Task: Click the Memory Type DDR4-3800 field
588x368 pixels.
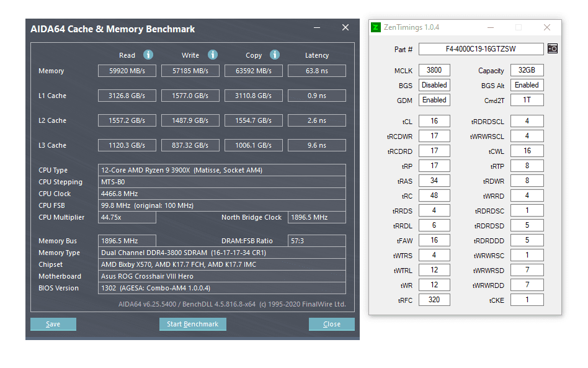Action: (222, 253)
